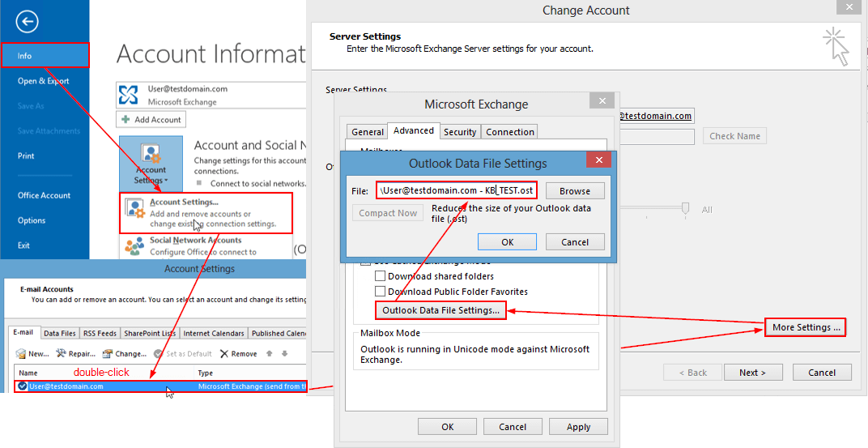The height and width of the screenshot is (448, 868).
Task: Select the User@testdomain.com account row
Action: (160, 386)
